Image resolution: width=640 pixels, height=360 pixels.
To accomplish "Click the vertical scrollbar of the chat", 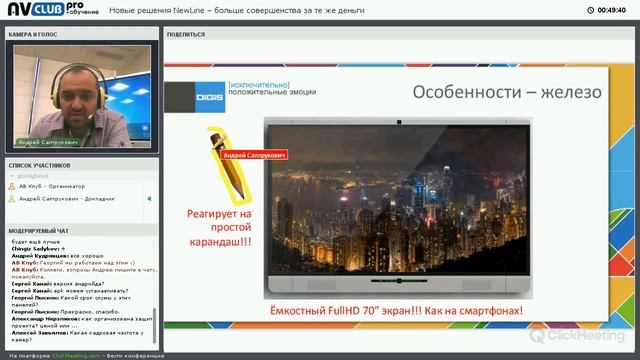I will click(x=154, y=325).
